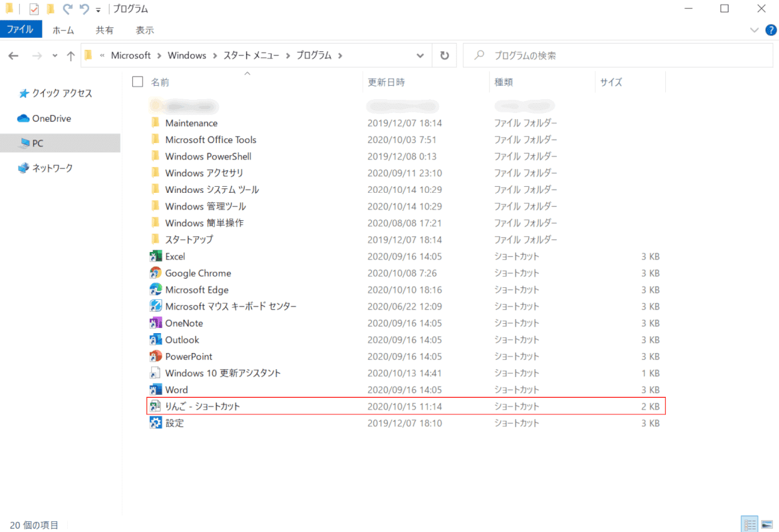Expand chevron after プログラム in path
The height and width of the screenshot is (532, 779).
click(x=341, y=56)
